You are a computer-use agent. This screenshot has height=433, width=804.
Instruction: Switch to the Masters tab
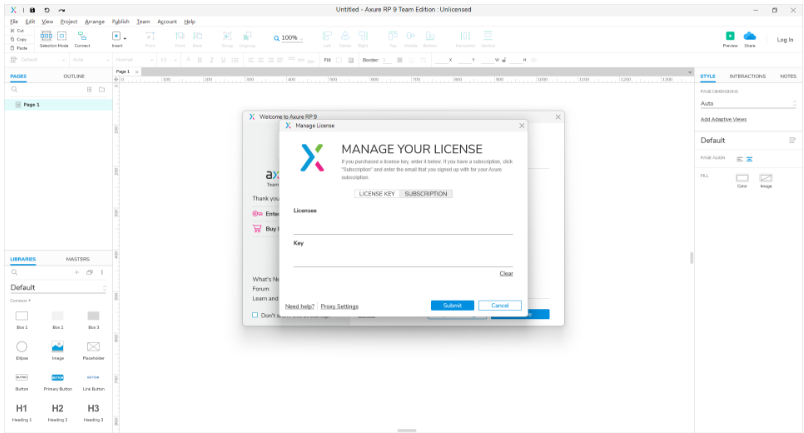[x=77, y=259]
